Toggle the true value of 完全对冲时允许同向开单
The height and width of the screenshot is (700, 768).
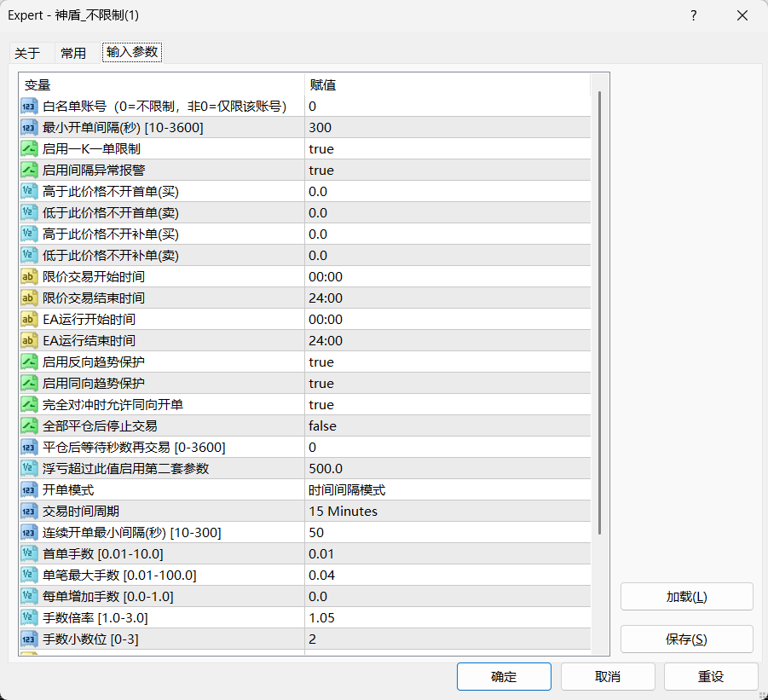[448, 405]
